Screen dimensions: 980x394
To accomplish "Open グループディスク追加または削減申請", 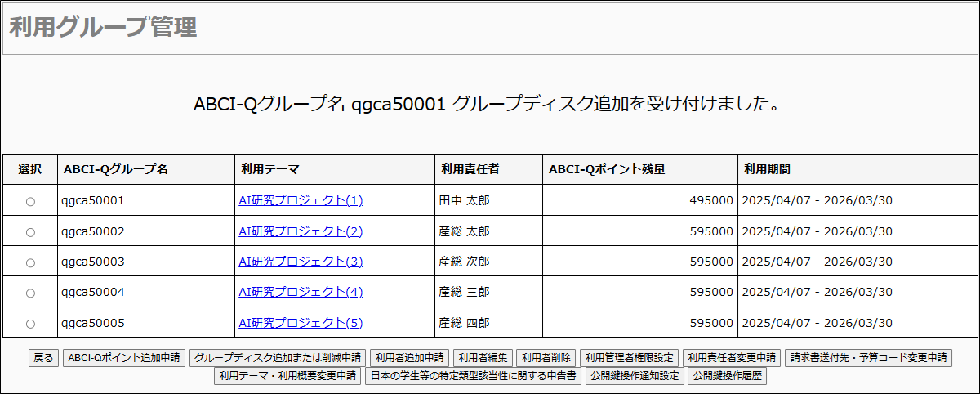I will point(278,358).
